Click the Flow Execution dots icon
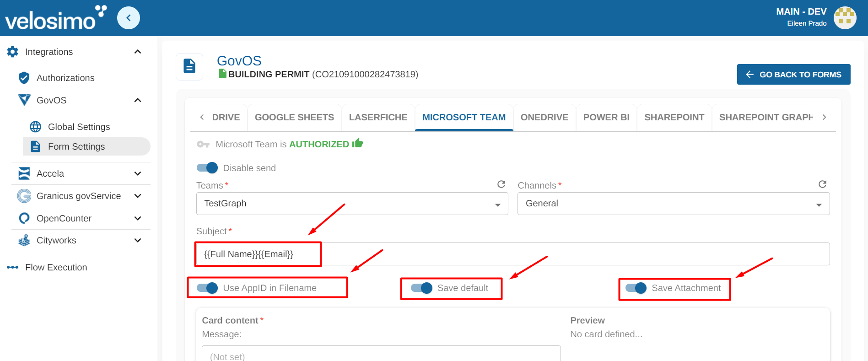 (13, 267)
